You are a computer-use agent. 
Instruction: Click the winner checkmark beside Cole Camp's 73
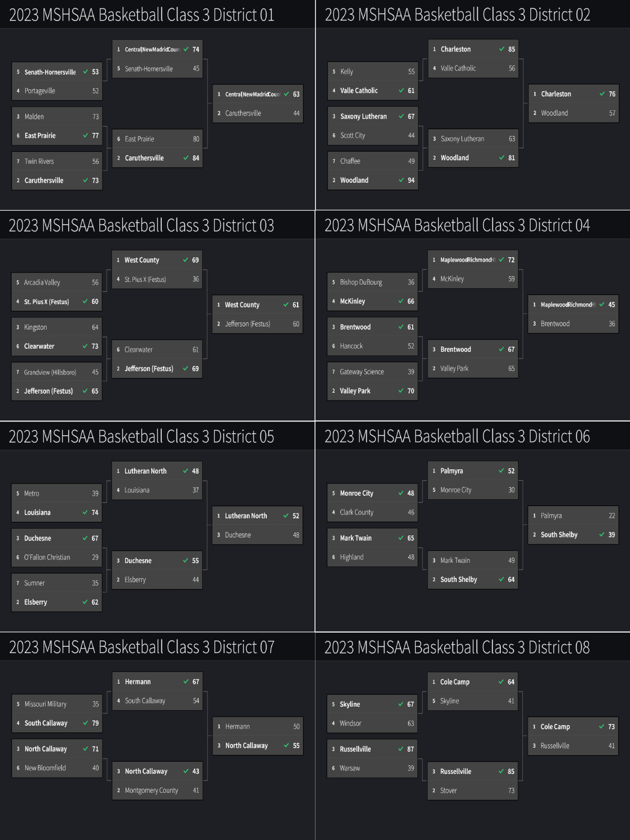[x=602, y=727]
